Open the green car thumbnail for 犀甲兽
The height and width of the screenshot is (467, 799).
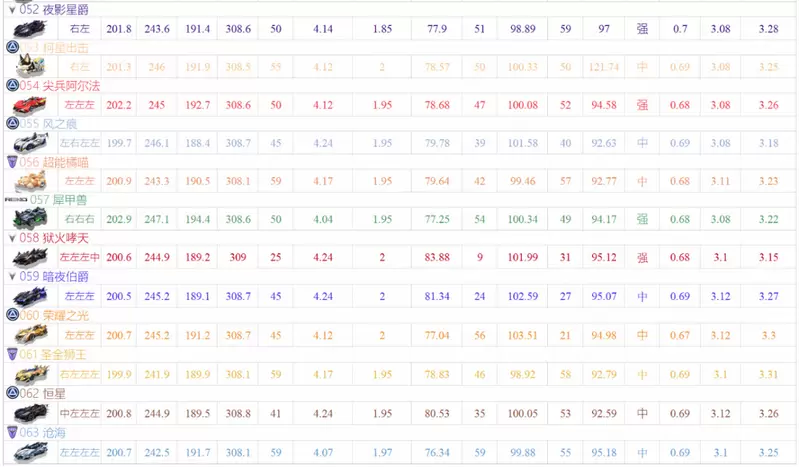30,219
